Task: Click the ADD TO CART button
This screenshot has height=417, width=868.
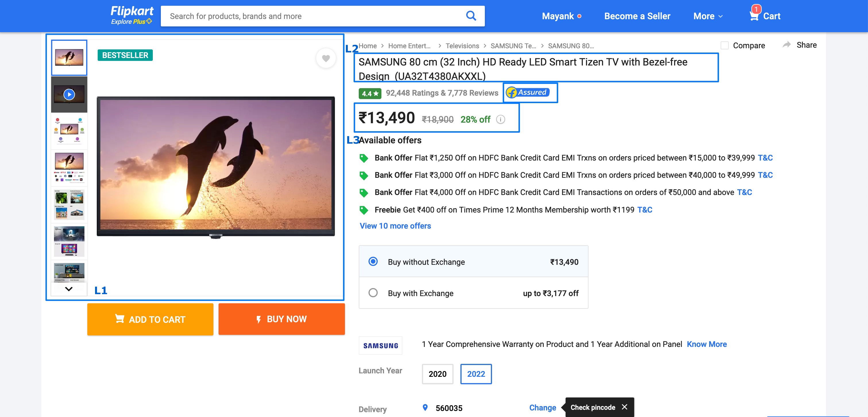Action: (150, 319)
